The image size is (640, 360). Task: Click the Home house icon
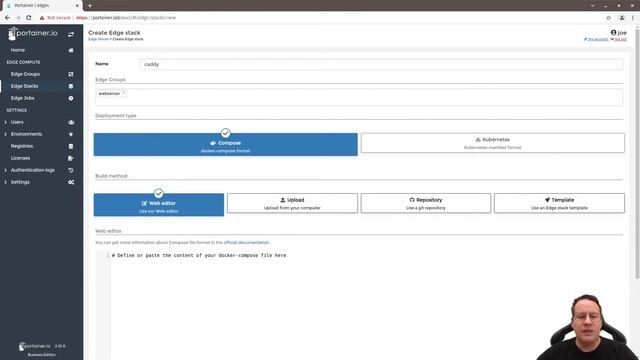point(71,50)
